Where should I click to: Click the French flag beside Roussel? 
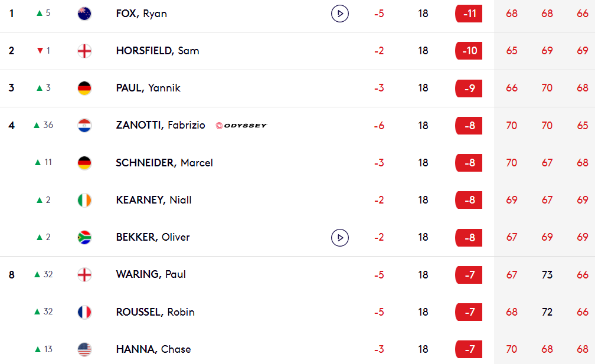pyautogui.click(x=84, y=312)
